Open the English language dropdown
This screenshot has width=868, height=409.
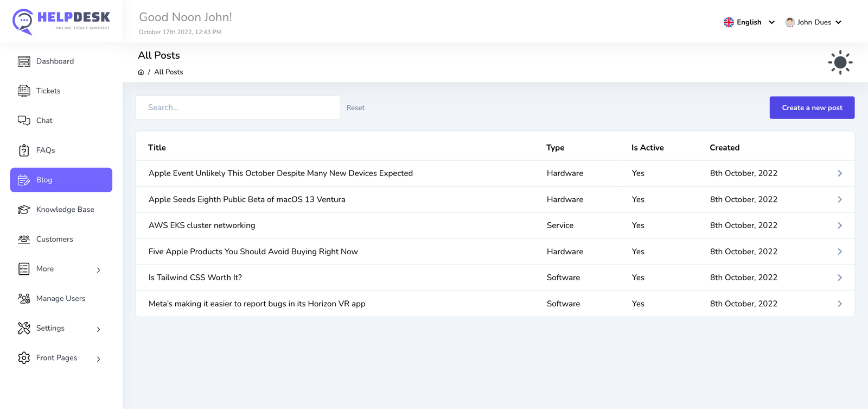[x=749, y=22]
